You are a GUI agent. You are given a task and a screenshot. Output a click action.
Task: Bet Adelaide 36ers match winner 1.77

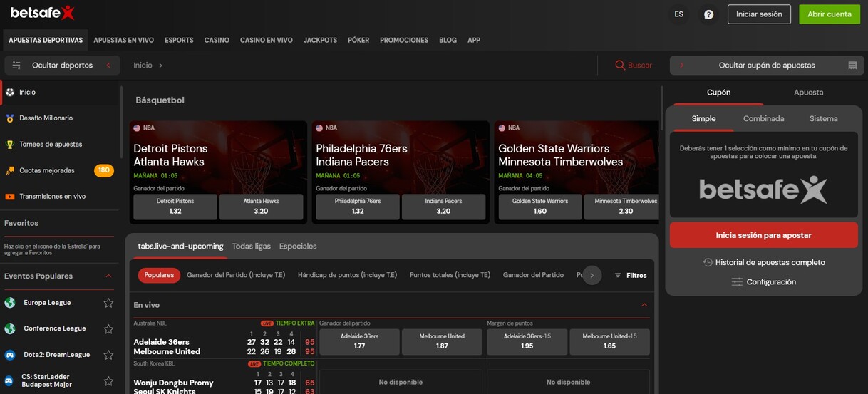[x=359, y=341]
